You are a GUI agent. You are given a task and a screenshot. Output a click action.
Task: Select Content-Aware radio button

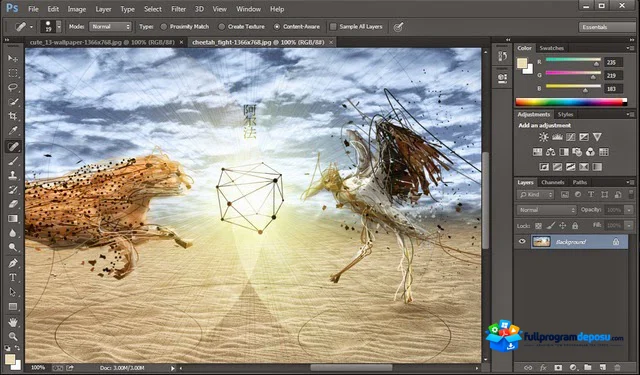click(x=277, y=27)
